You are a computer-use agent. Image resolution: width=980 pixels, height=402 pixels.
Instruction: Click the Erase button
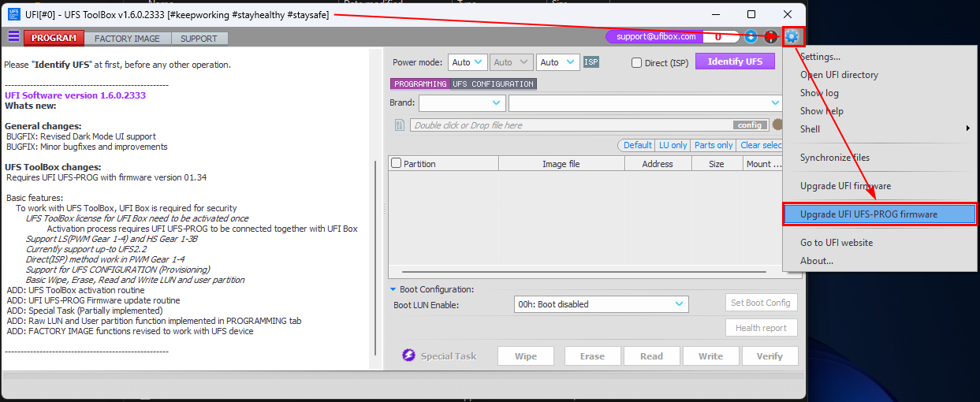[x=592, y=356]
